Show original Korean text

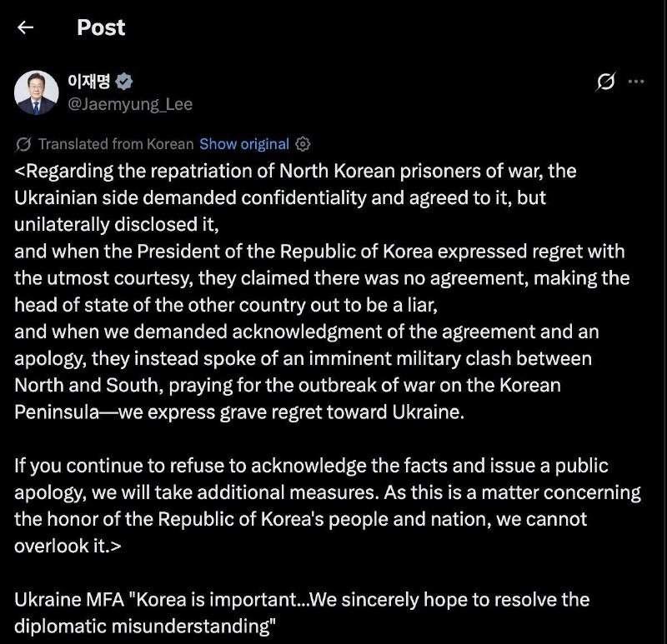pyautogui.click(x=244, y=144)
